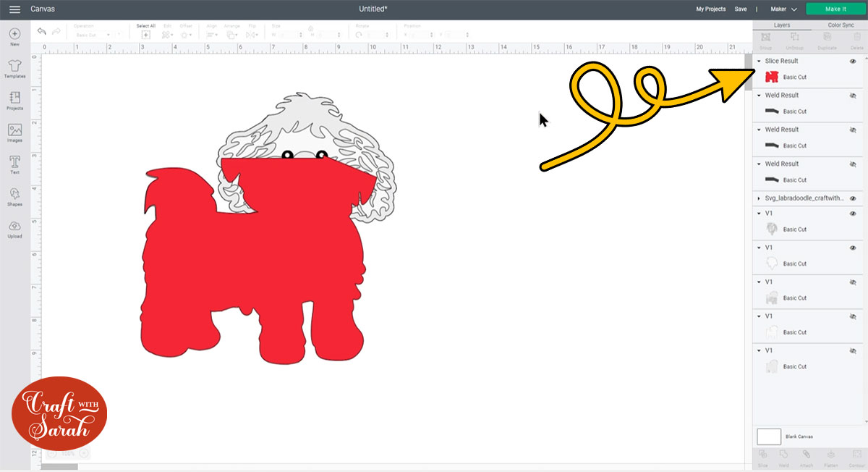Open My Projects
This screenshot has width=868, height=472.
pos(710,9)
